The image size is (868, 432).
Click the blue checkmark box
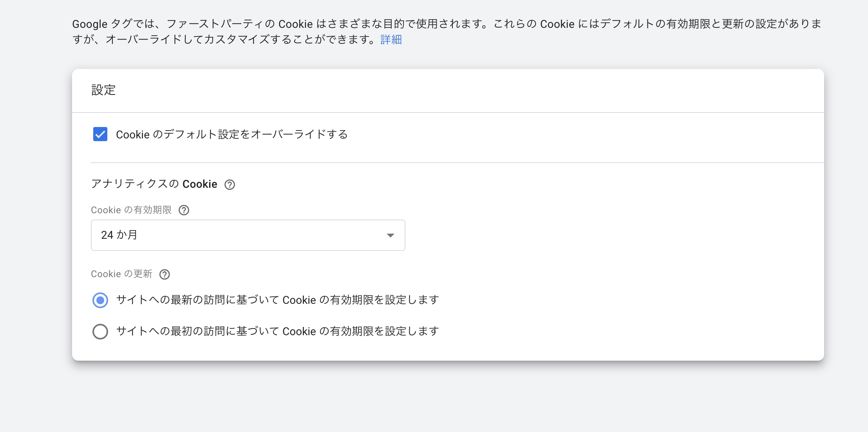coord(100,134)
